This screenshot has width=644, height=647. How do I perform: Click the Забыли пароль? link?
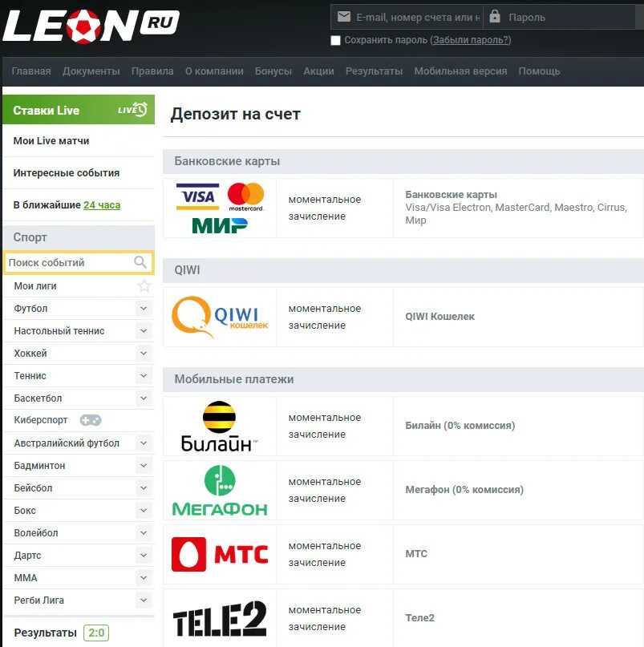coord(471,40)
